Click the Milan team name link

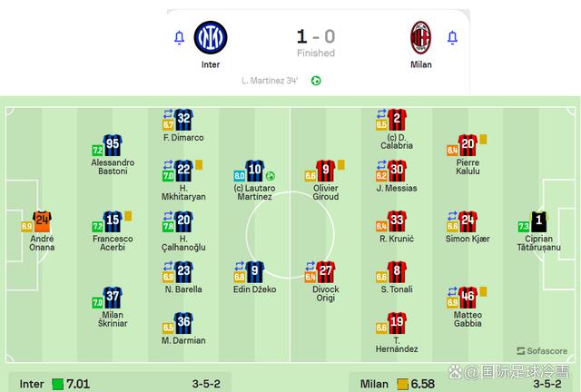(421, 65)
